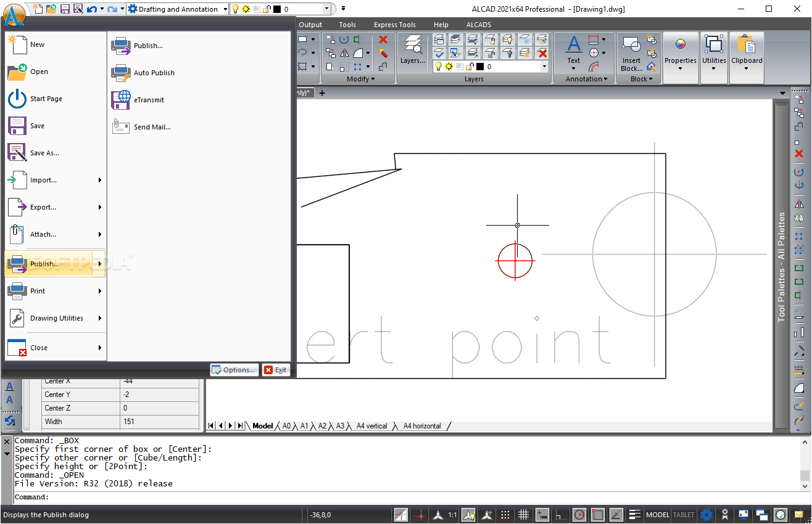The height and width of the screenshot is (524, 812).
Task: Toggle TABLET mode in status bar
Action: pos(684,515)
